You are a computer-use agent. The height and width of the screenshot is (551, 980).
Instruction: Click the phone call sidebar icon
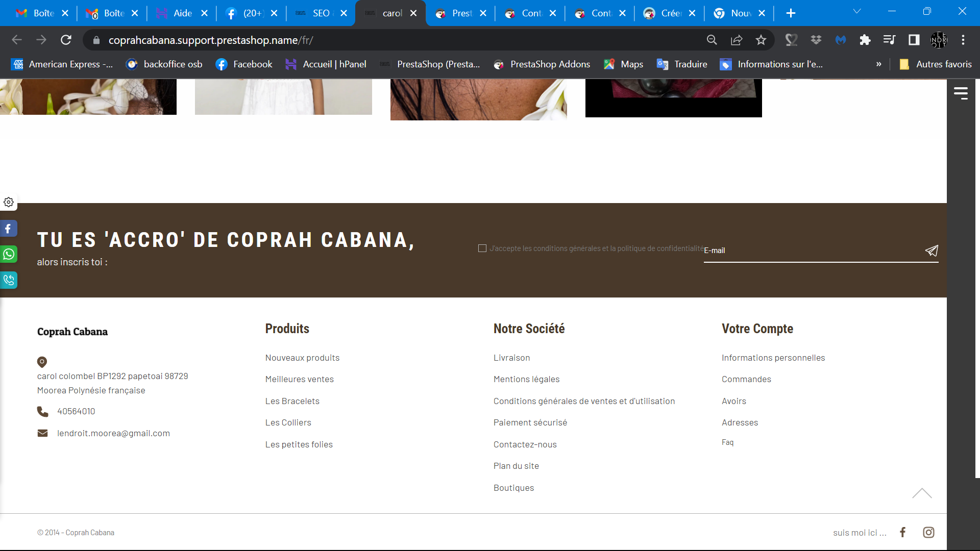[9, 280]
